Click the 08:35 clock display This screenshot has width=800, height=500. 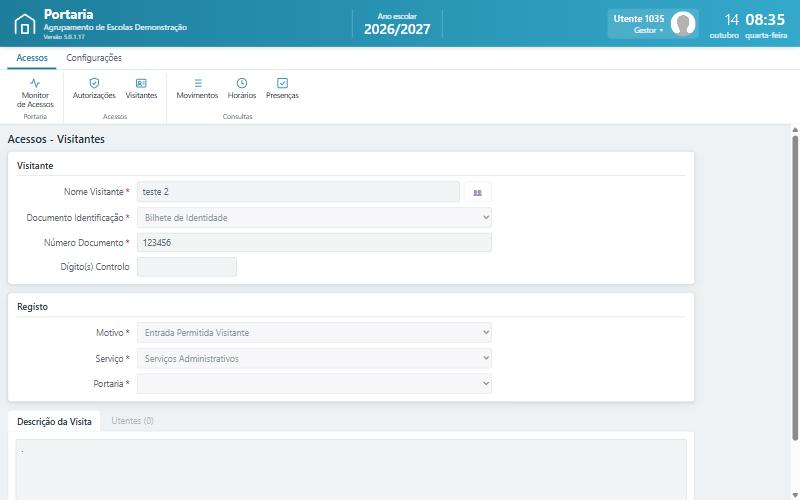[765, 20]
